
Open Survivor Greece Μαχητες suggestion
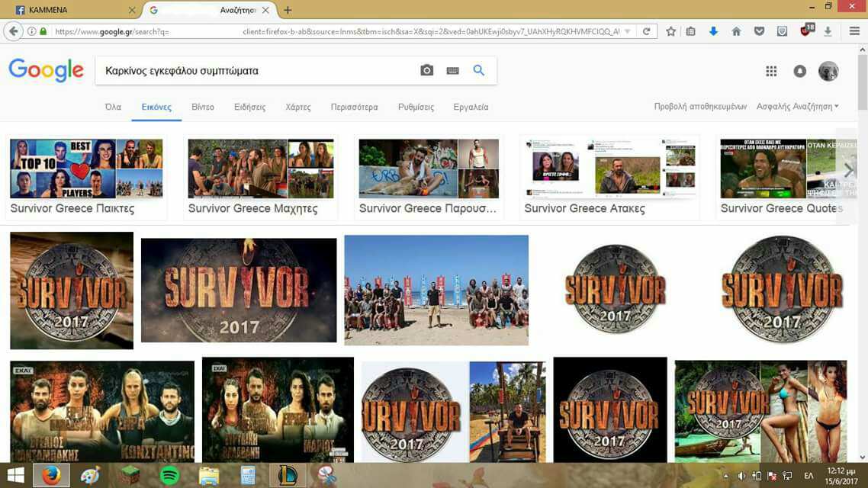coord(261,177)
